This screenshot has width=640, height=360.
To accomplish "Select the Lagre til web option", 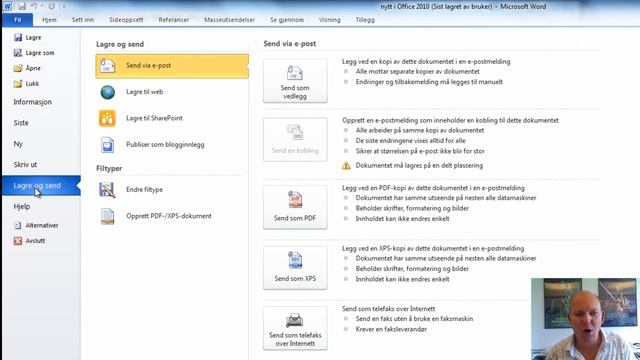I will tap(144, 92).
